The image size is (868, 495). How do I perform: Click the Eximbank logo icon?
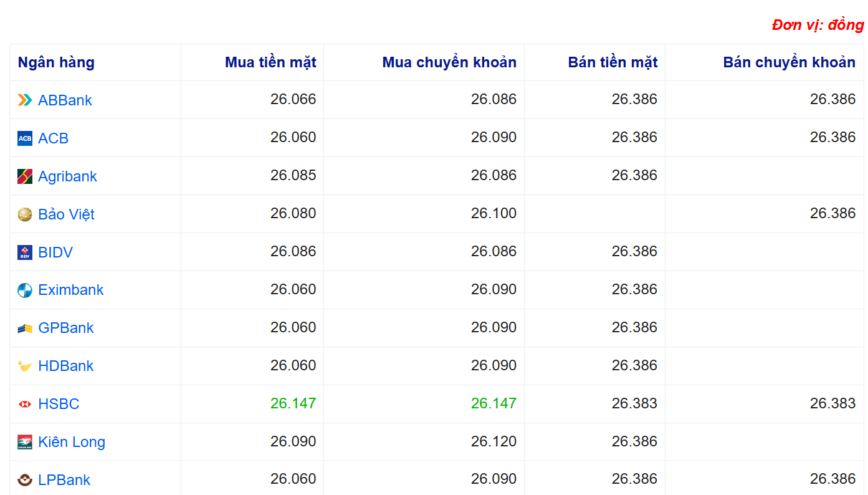click(x=25, y=290)
